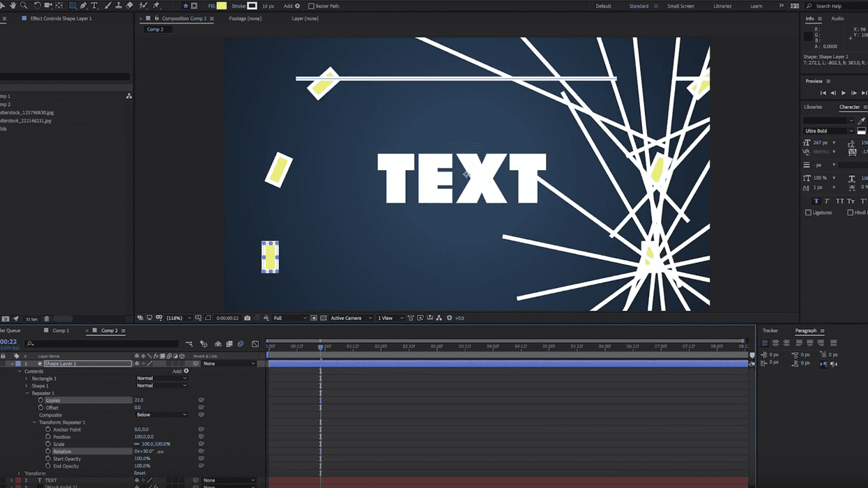Expand the Shape 1 group

[x=26, y=386]
